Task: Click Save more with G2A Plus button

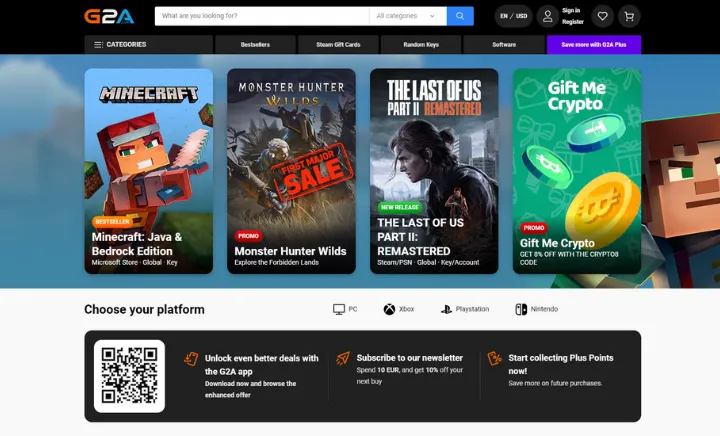Action: tap(594, 45)
